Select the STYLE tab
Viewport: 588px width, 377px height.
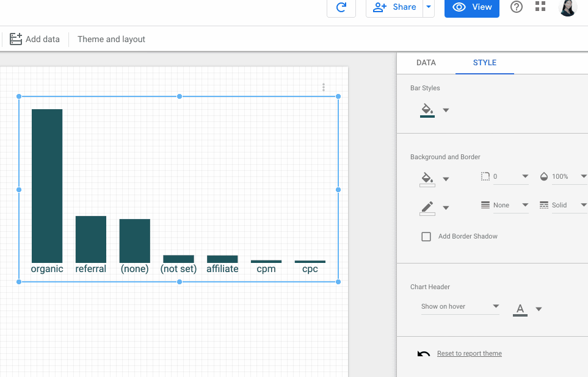click(485, 63)
